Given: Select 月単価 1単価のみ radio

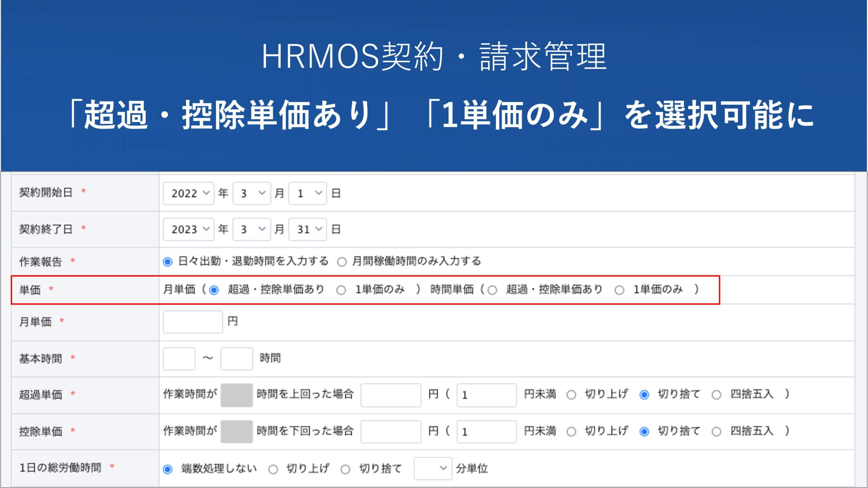Looking at the screenshot, I should pos(341,290).
